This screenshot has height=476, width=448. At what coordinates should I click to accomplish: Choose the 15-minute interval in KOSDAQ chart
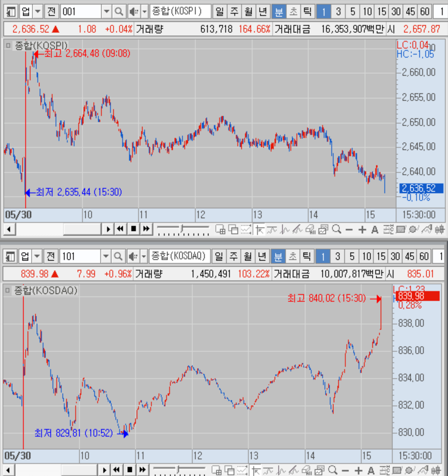click(381, 257)
